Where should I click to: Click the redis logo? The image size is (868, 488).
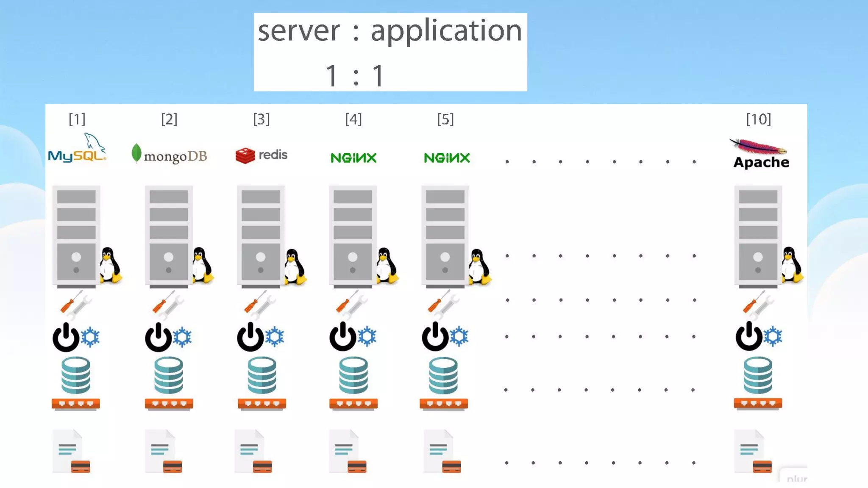[262, 155]
